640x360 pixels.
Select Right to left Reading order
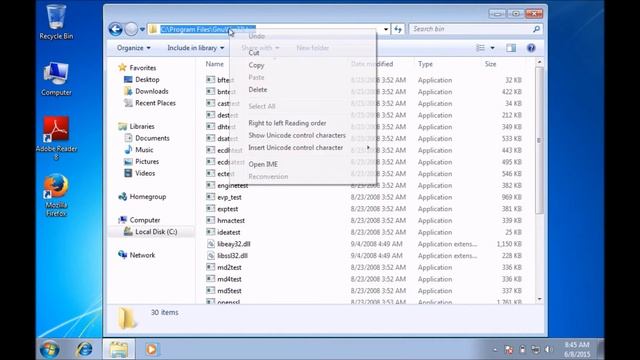pos(287,123)
